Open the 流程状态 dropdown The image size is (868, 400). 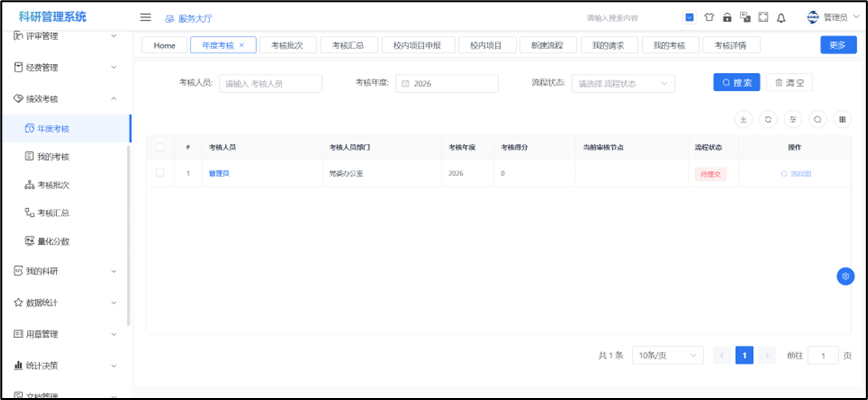(x=623, y=84)
